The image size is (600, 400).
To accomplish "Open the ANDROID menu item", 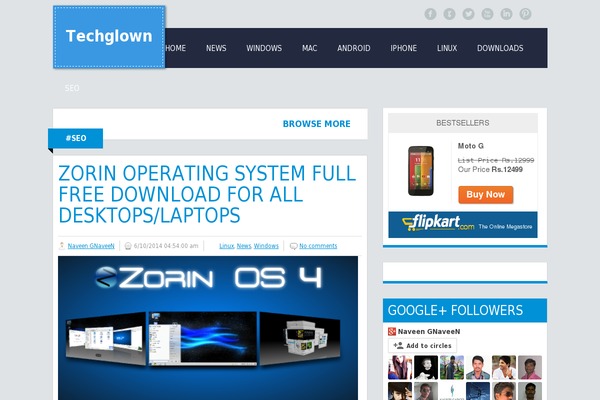I will [354, 48].
